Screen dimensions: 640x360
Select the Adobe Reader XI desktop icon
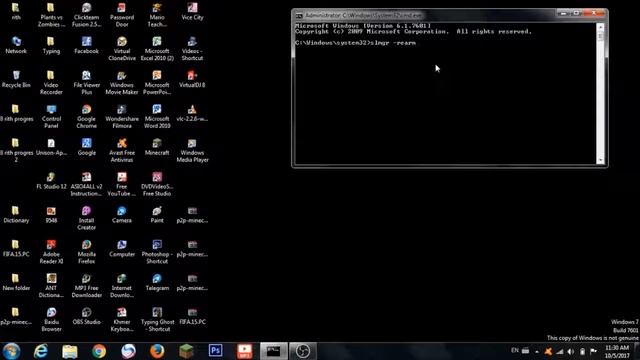51,252
